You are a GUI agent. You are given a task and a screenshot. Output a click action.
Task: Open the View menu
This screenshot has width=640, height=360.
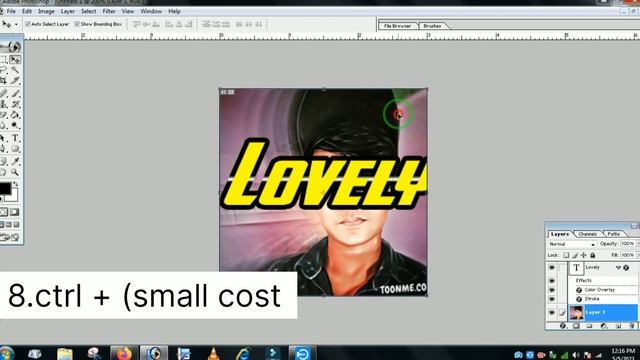[x=128, y=11]
